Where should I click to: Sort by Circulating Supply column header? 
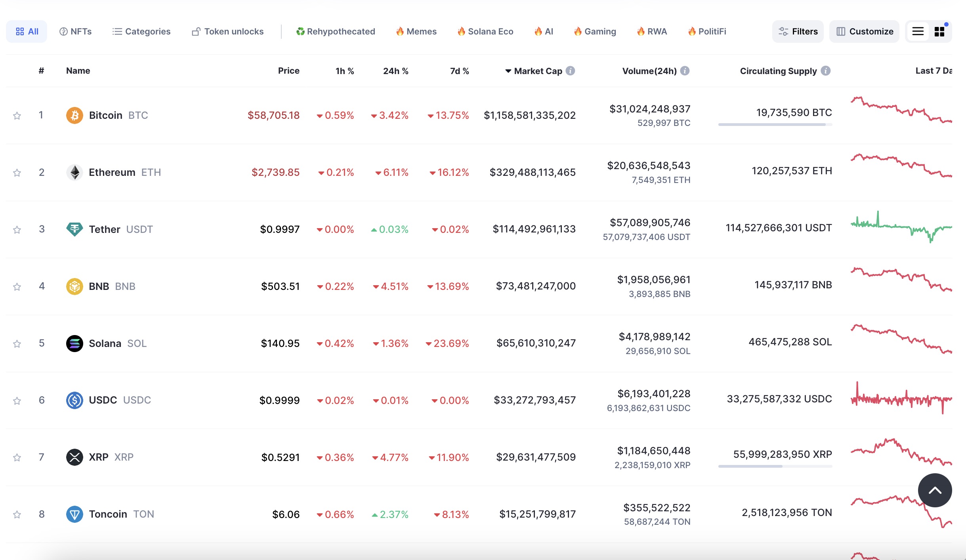pyautogui.click(x=778, y=71)
